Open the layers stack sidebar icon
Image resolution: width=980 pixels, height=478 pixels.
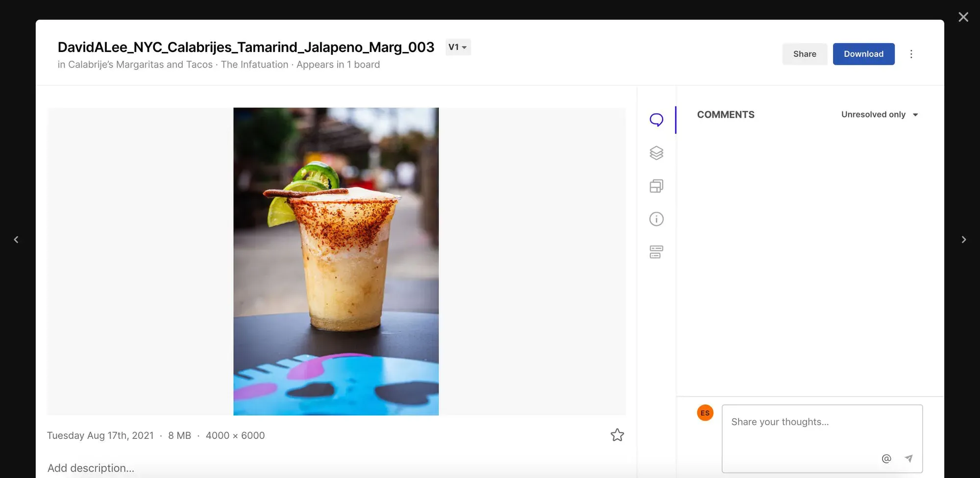[656, 153]
